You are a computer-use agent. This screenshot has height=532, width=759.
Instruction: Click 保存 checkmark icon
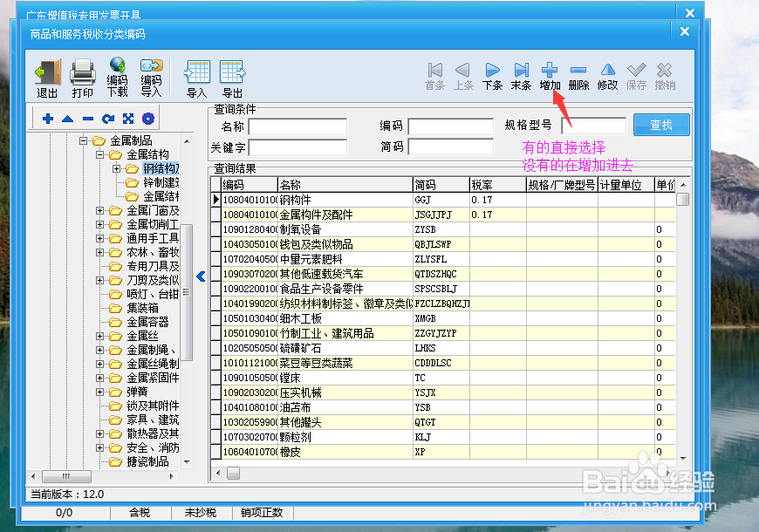pos(636,70)
